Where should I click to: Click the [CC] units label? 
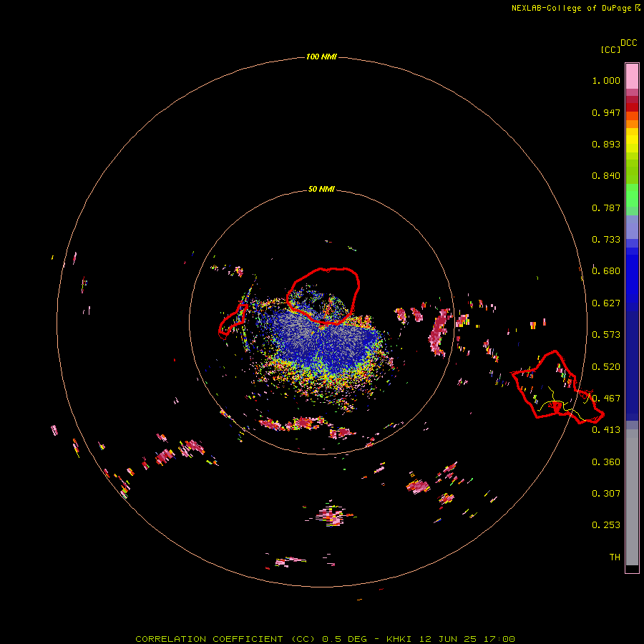point(611,49)
